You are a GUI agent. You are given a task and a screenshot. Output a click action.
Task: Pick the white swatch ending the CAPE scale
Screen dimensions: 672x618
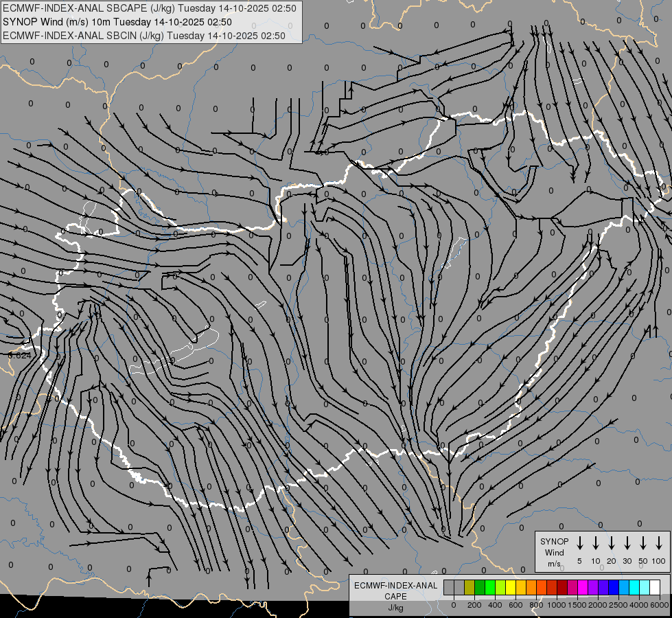click(654, 587)
